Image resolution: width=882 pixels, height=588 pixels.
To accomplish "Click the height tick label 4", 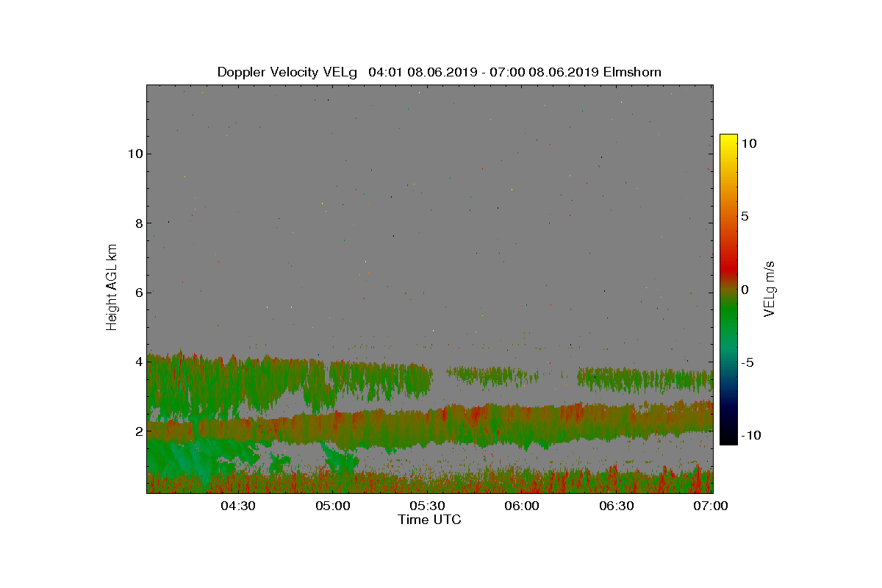I will coord(137,362).
